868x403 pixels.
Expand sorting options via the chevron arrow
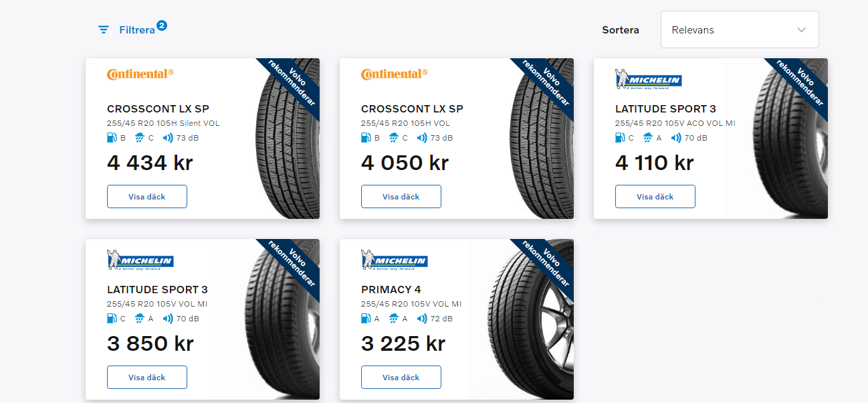(802, 30)
